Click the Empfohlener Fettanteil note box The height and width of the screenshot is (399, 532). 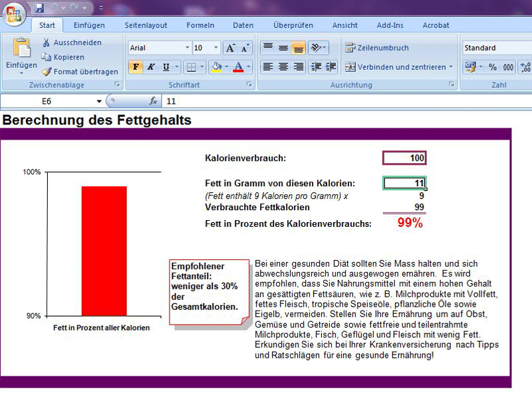pyautogui.click(x=209, y=292)
